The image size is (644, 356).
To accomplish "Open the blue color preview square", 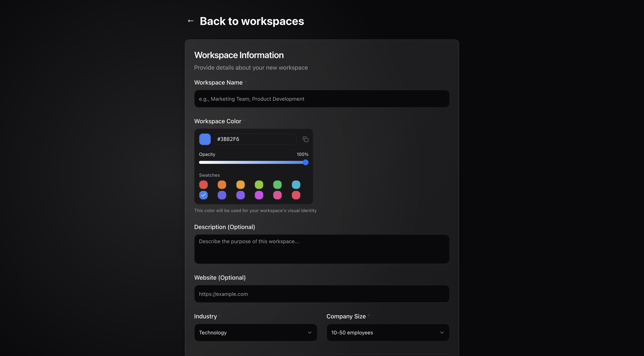I will point(205,139).
